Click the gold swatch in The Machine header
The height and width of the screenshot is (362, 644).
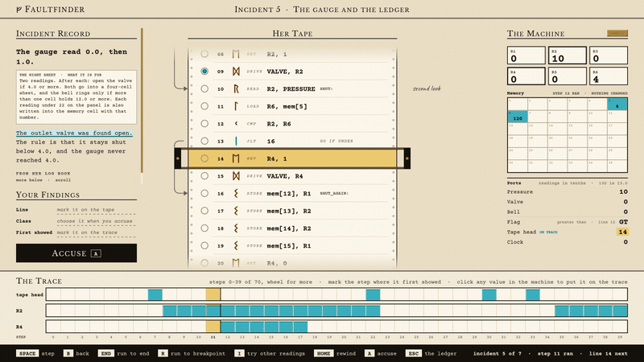[617, 33]
